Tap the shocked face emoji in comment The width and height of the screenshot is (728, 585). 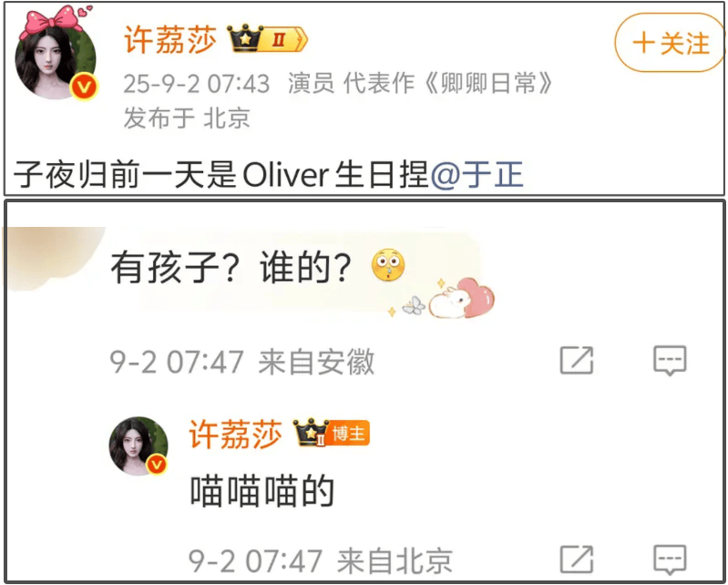388,264
